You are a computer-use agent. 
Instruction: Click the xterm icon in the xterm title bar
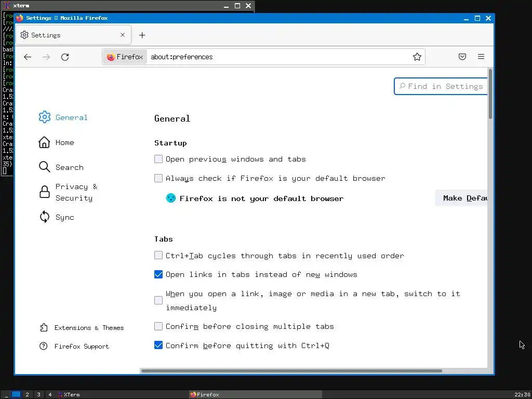click(6, 6)
